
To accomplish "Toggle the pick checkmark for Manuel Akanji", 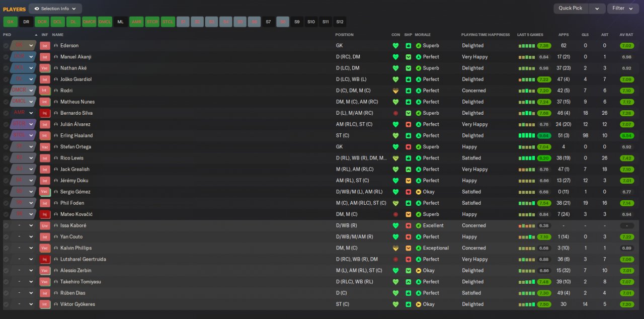I will (6, 57).
